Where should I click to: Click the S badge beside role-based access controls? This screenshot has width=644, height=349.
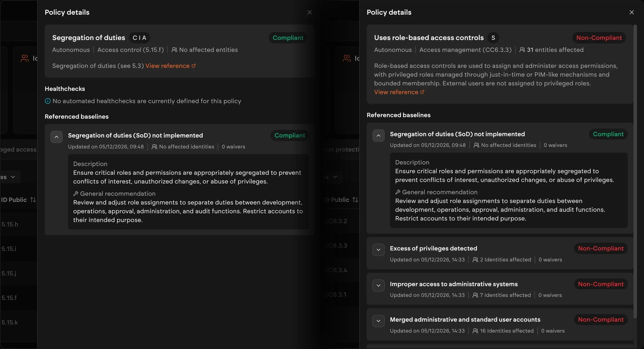pos(493,38)
